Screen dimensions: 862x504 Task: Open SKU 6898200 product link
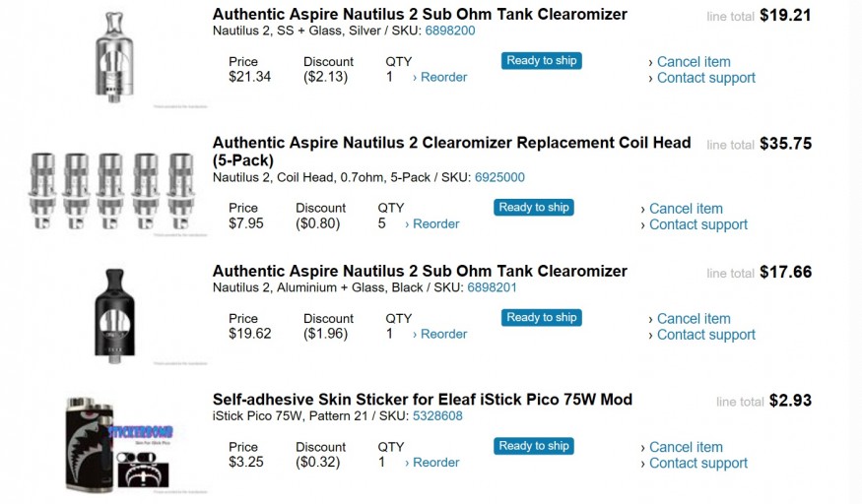click(x=450, y=31)
